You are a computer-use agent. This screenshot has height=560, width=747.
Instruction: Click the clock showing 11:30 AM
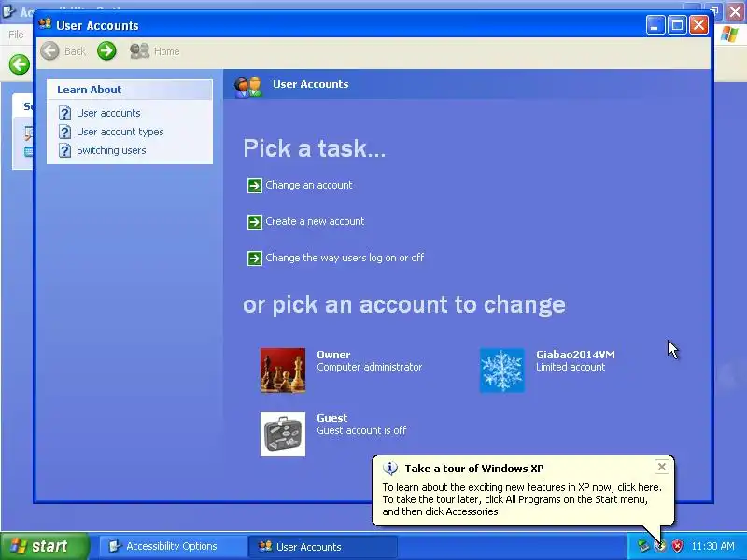[712, 546]
